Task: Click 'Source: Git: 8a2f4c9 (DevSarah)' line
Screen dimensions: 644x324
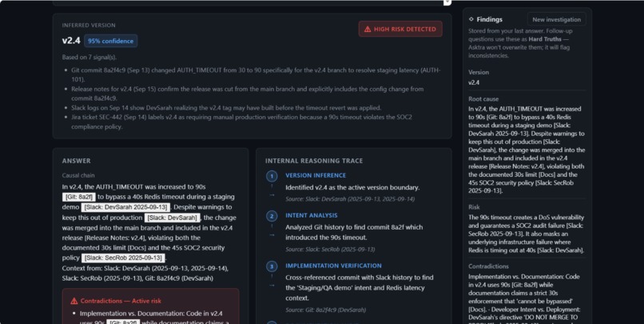Action: tap(326, 310)
